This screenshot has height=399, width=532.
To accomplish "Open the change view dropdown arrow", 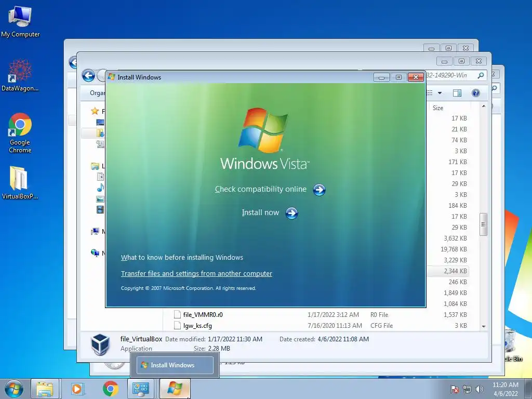I will [440, 93].
